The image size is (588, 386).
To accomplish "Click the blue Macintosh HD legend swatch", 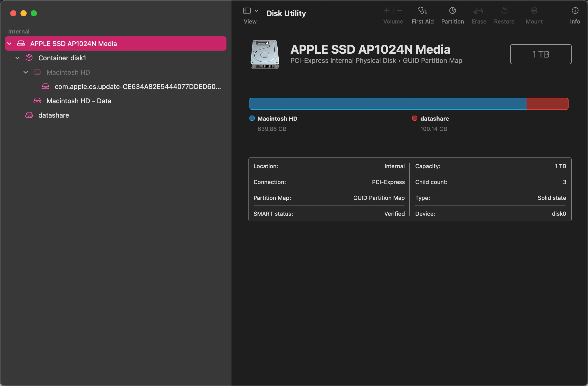I will 252,118.
